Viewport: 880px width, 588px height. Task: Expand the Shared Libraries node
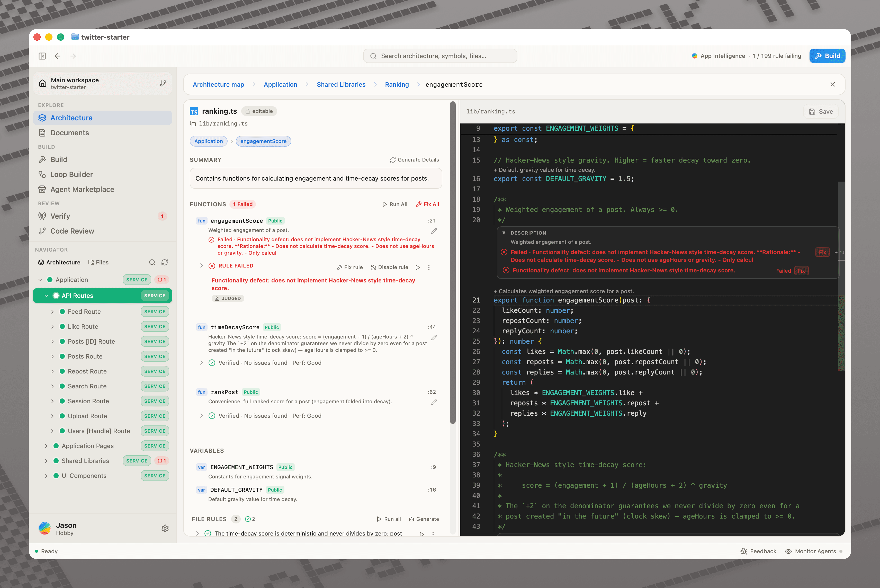tap(46, 461)
